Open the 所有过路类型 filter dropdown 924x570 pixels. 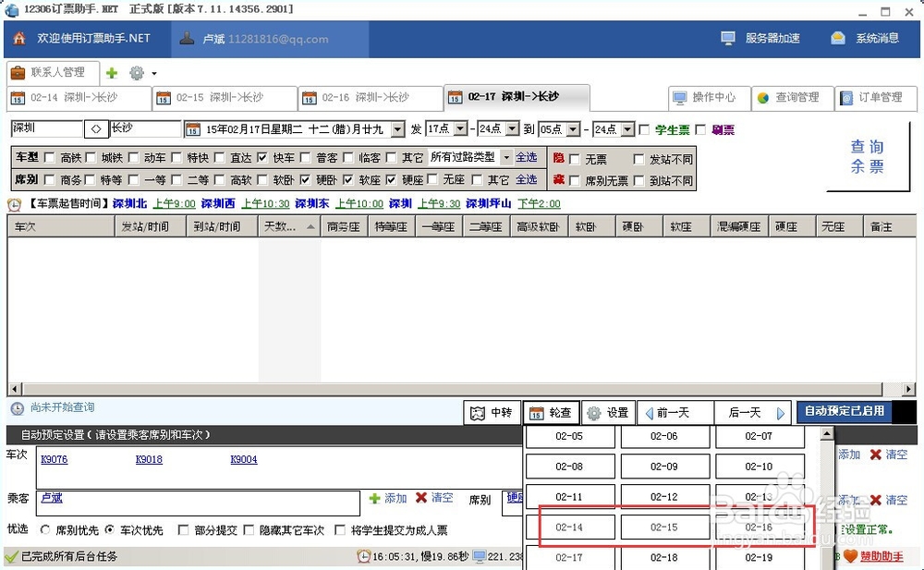click(x=506, y=157)
